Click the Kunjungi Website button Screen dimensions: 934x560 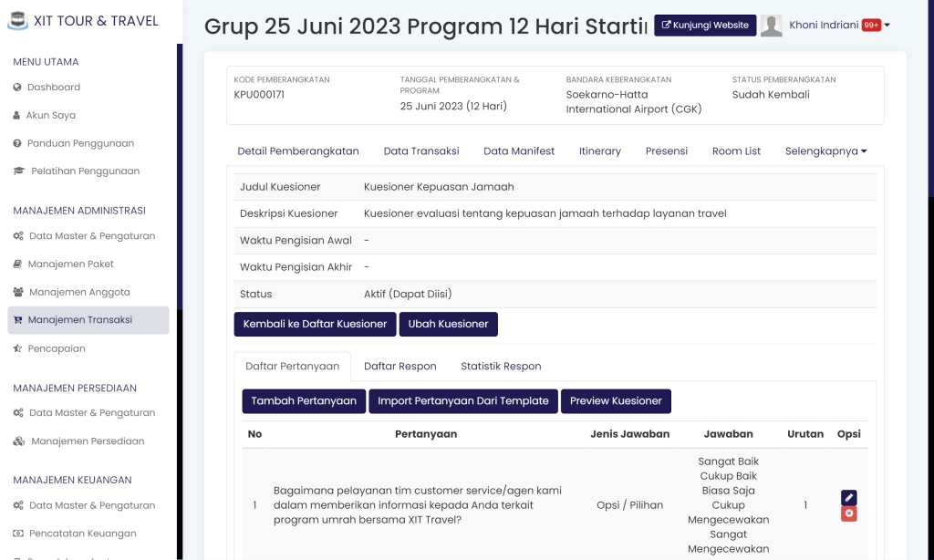click(705, 26)
